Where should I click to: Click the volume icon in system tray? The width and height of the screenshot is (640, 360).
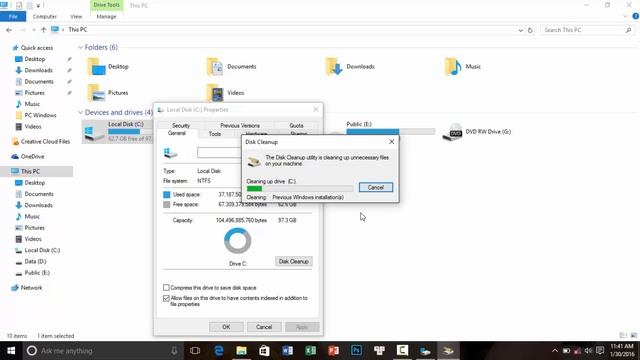[588, 351]
